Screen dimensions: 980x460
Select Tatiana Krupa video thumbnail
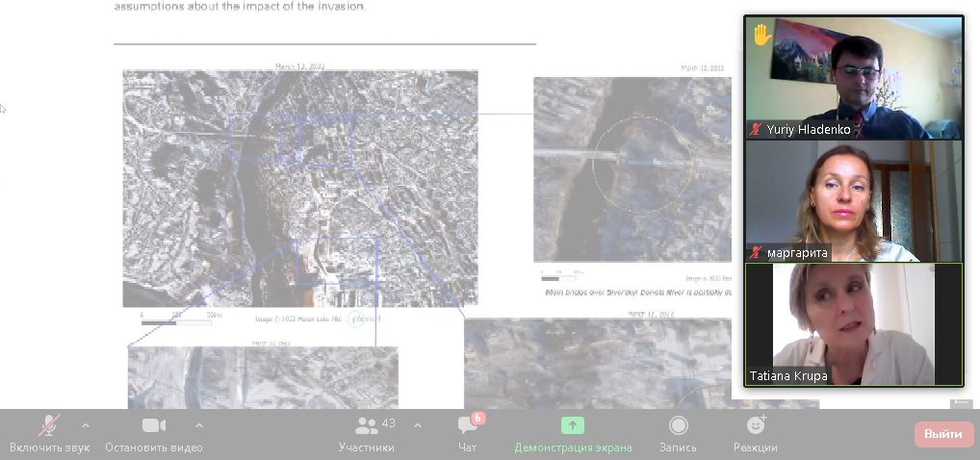pos(854,324)
